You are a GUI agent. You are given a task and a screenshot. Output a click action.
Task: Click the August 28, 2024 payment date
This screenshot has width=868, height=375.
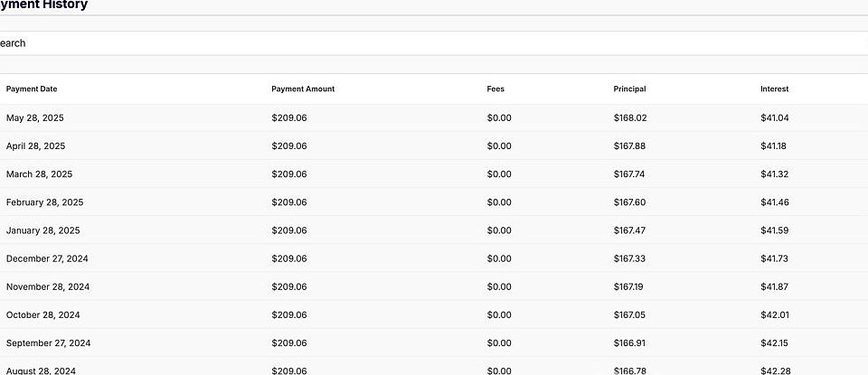[42, 370]
